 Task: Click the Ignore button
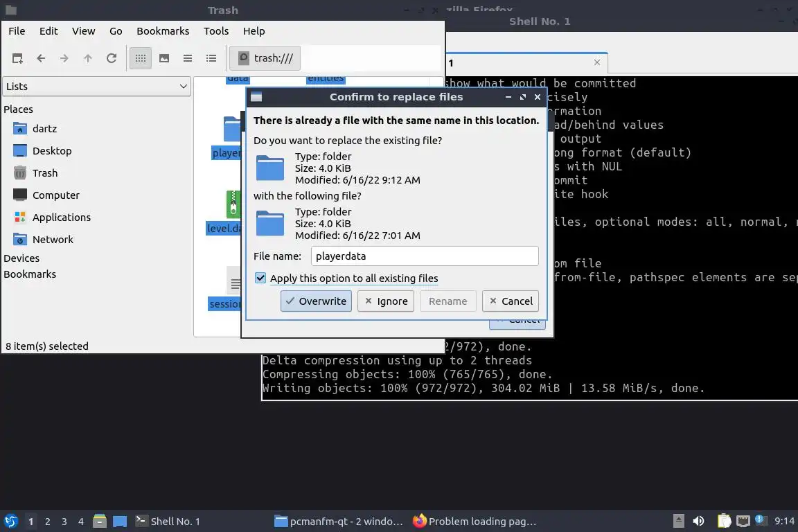[386, 301]
